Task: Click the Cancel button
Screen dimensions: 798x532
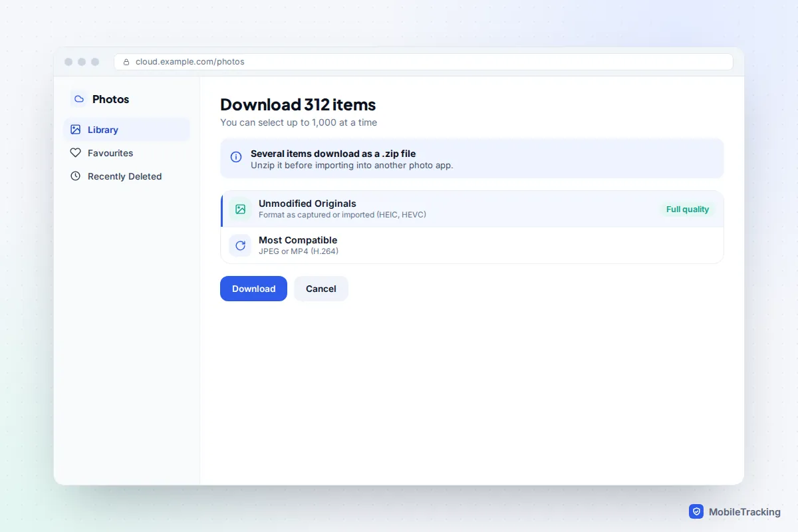Action: (x=321, y=289)
